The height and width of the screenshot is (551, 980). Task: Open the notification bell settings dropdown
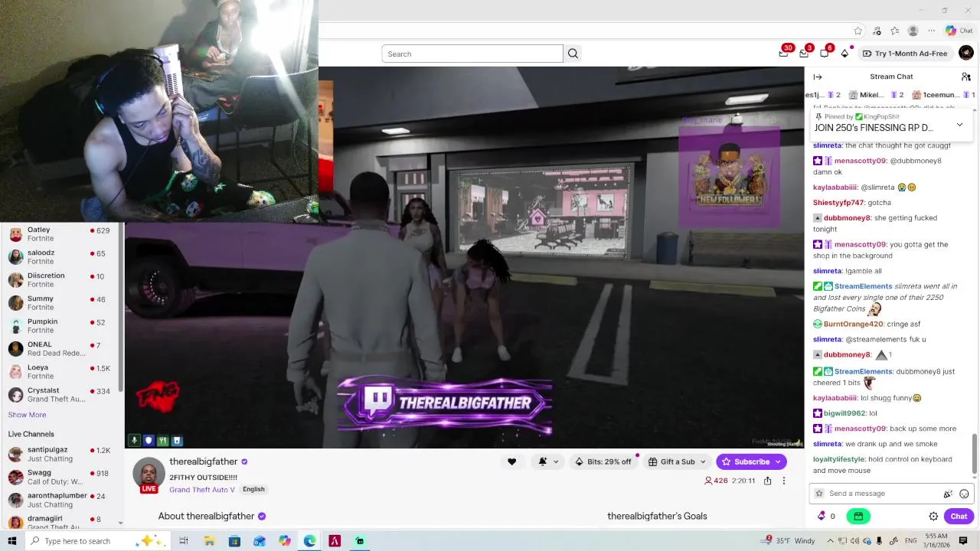coord(548,461)
